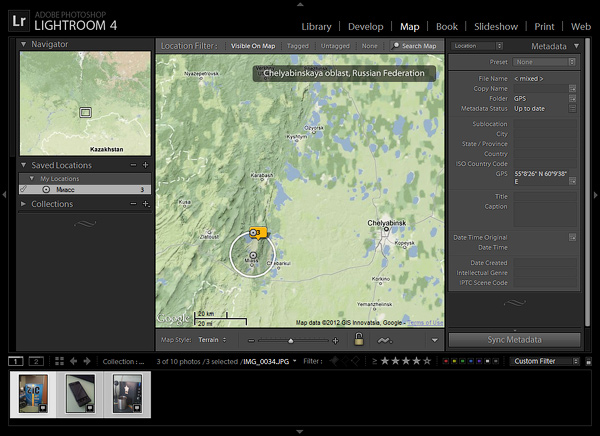Click the map zoom slider handle

pyautogui.click(x=290, y=341)
